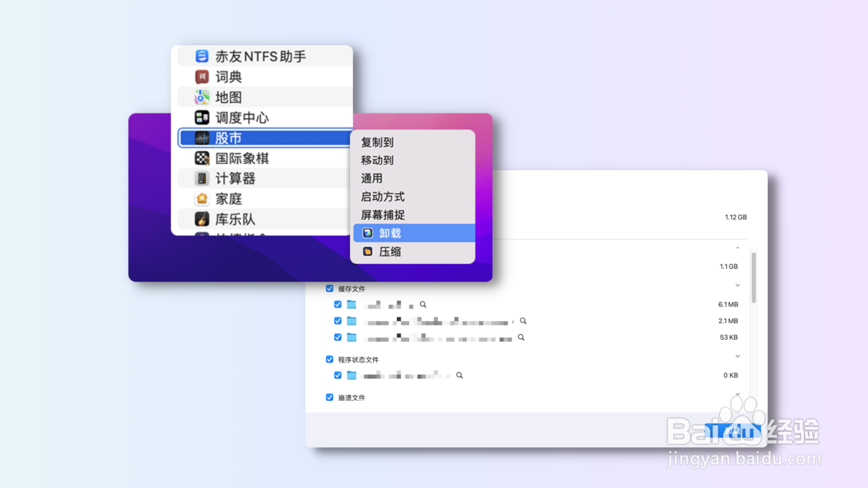Collapse the section chevron above 1.1 GB
Image resolution: width=868 pixels, height=488 pixels.
pos(737,248)
